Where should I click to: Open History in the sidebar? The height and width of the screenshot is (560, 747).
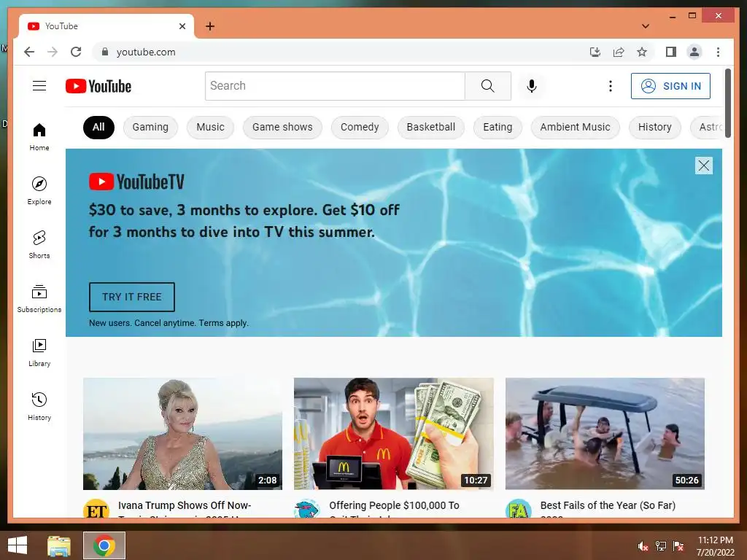pos(39,406)
